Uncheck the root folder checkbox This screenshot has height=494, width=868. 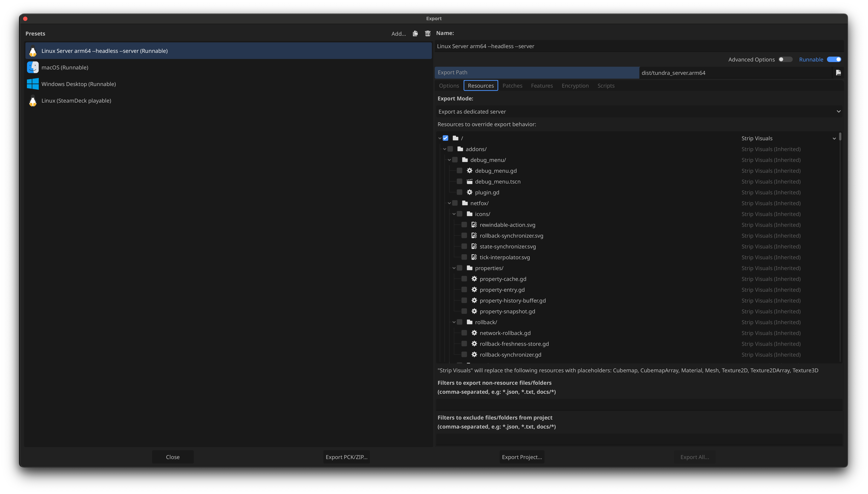[x=446, y=138]
